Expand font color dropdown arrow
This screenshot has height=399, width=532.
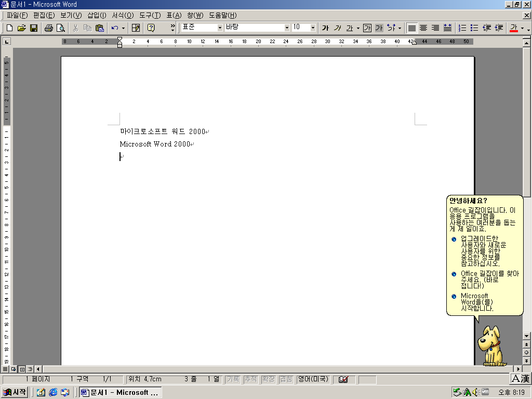coord(522,28)
